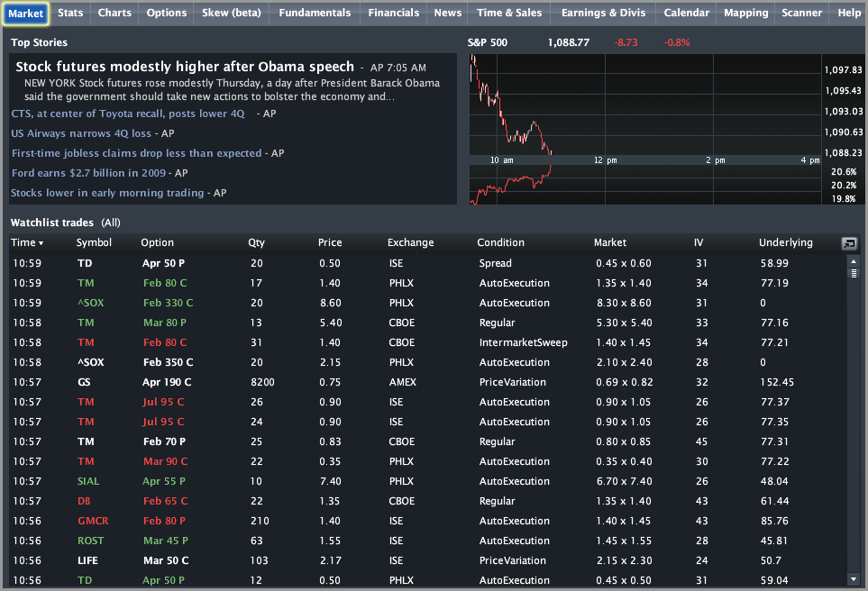Click the scrollbar up arrow
The image size is (868, 591).
click(853, 261)
